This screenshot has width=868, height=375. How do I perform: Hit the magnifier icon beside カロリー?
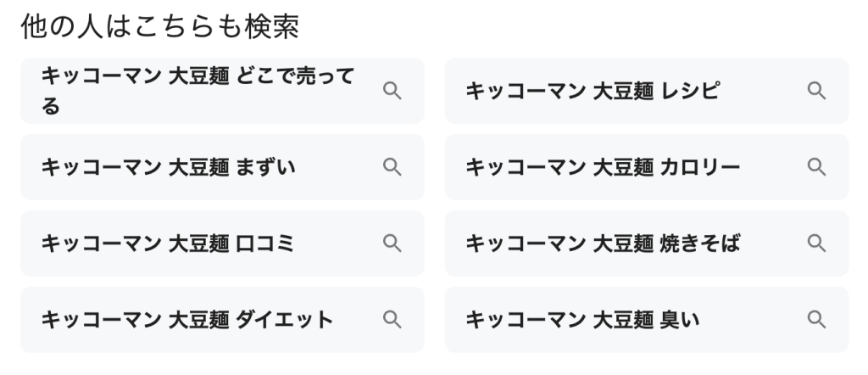pos(816,167)
